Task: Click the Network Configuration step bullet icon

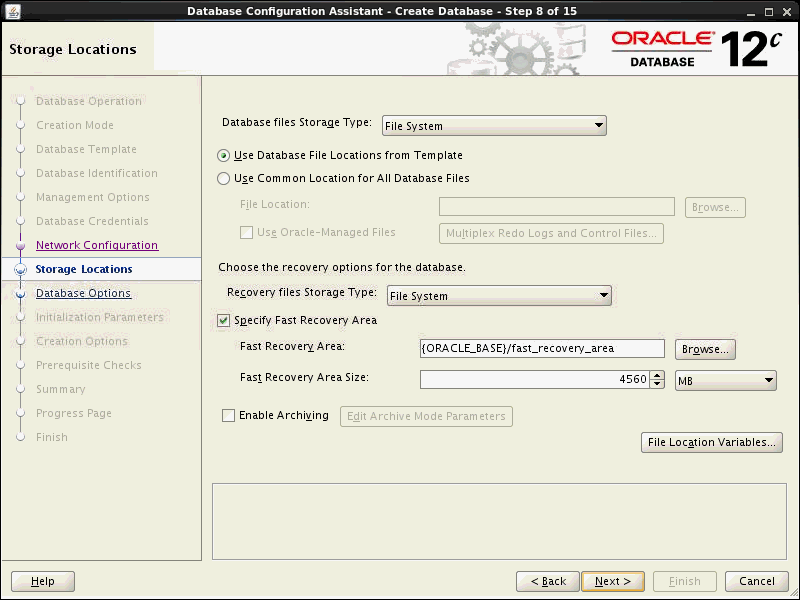Action: click(20, 245)
